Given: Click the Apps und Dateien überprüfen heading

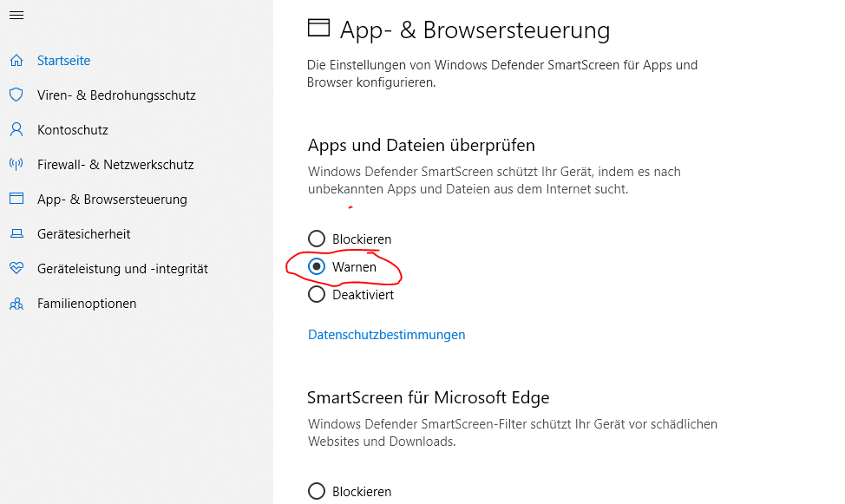Looking at the screenshot, I should [x=421, y=145].
